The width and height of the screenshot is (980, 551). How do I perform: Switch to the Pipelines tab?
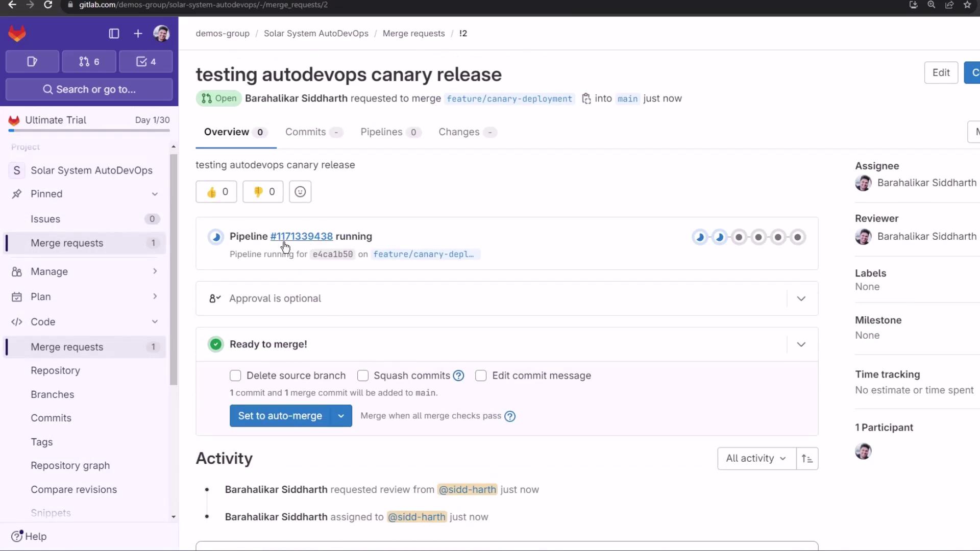pyautogui.click(x=381, y=132)
